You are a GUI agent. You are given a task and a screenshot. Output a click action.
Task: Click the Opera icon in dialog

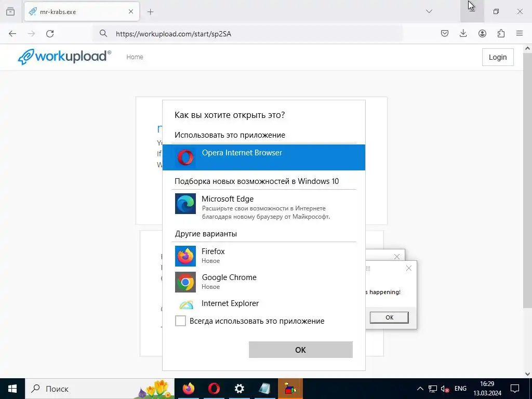(185, 158)
